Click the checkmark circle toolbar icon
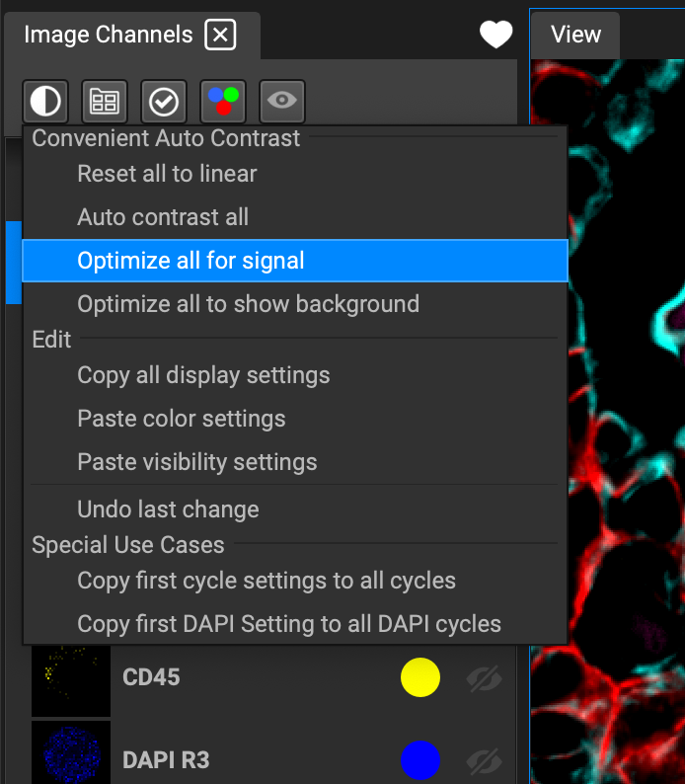This screenshot has width=685, height=784. point(164,102)
